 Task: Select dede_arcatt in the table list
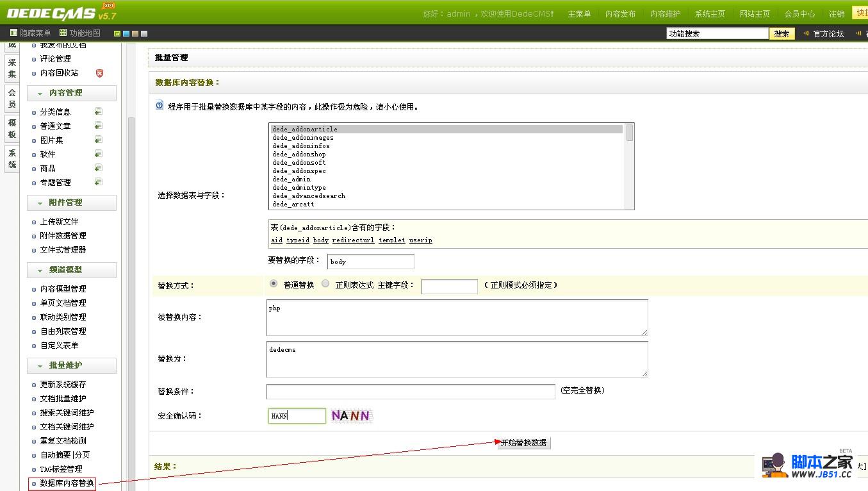click(x=446, y=204)
